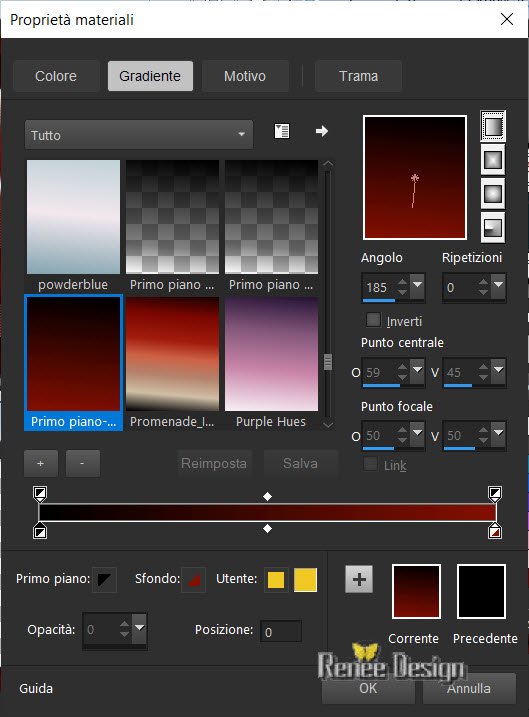
Task: Open Punto focale O dropdown arrow
Action: 417,435
